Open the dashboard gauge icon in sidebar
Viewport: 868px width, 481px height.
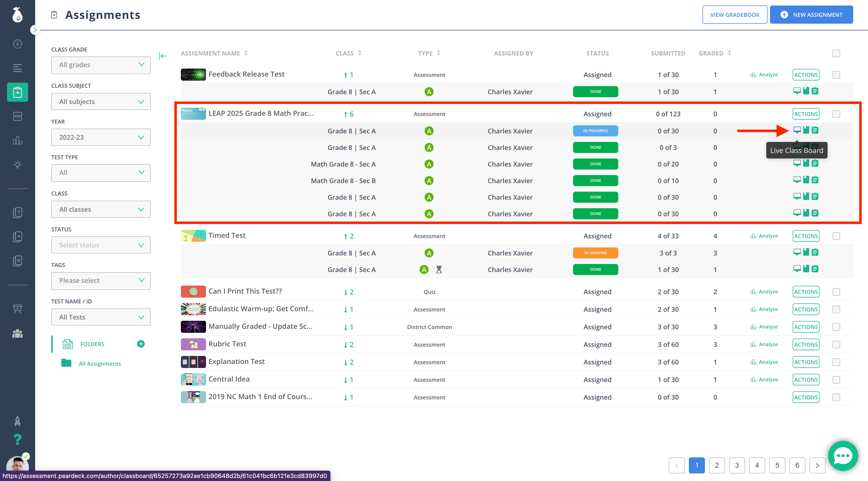pos(18,44)
